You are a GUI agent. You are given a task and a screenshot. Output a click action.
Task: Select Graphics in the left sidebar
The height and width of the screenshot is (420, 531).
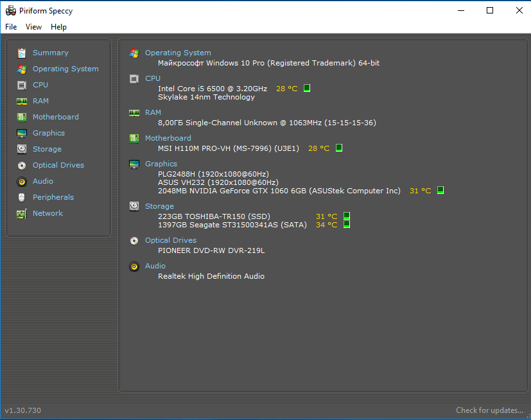pyautogui.click(x=49, y=133)
